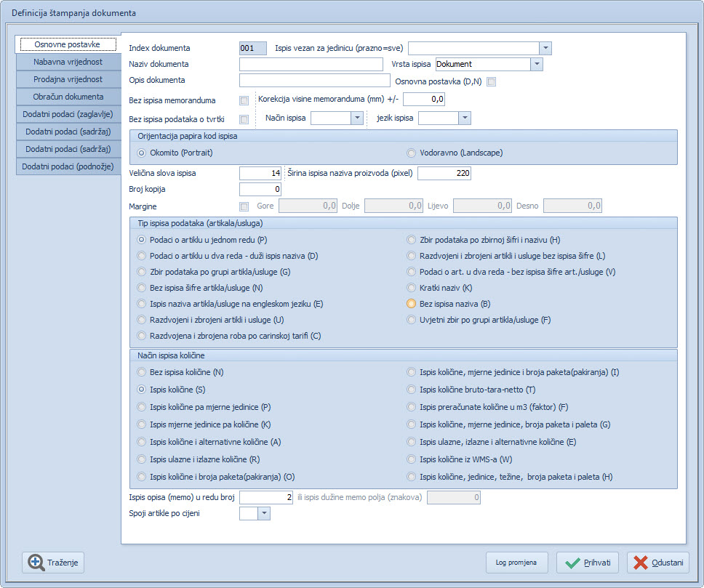Screen dimensions: 704x588
Task: Click the green checkmark Prihvati icon
Action: click(572, 563)
